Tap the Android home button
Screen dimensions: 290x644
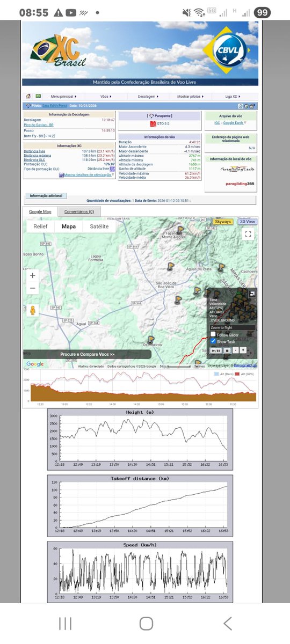[x=146, y=623]
